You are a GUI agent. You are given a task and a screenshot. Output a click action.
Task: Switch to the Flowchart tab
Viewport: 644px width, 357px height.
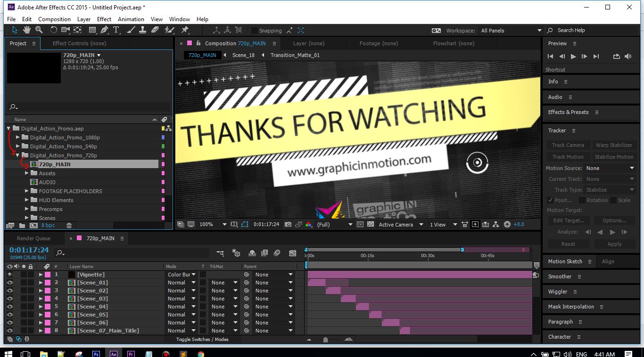454,43
